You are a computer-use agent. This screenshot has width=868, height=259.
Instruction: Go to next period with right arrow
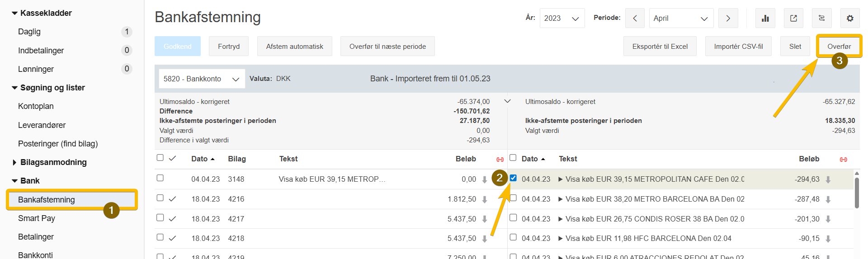[728, 18]
